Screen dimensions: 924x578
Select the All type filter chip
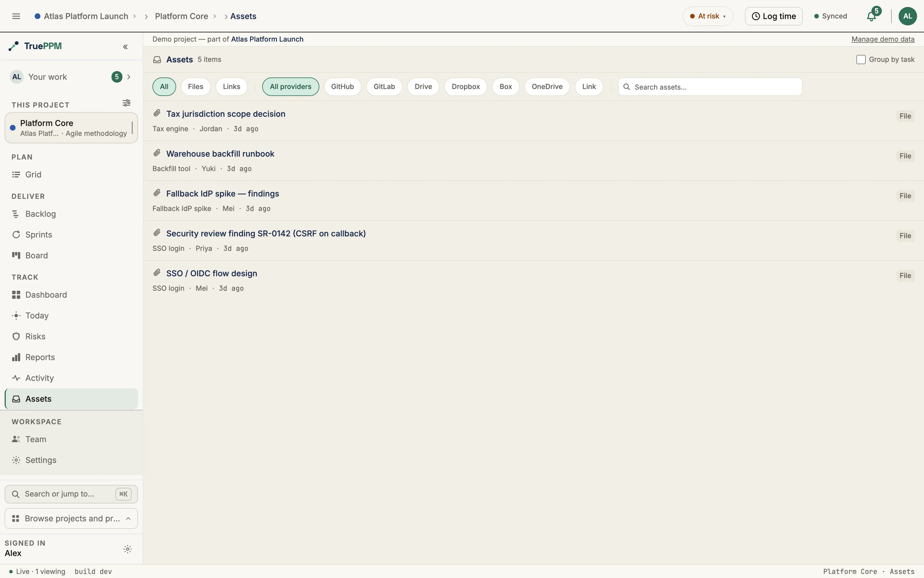[164, 86]
